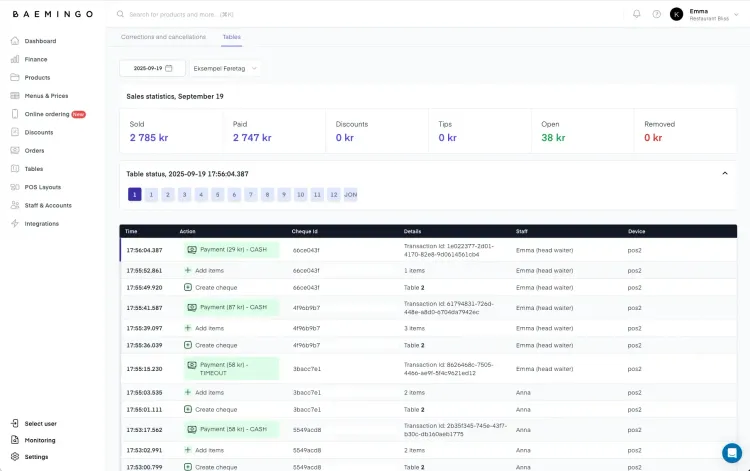Switch to Corrections and cancellations tab

pyautogui.click(x=163, y=37)
